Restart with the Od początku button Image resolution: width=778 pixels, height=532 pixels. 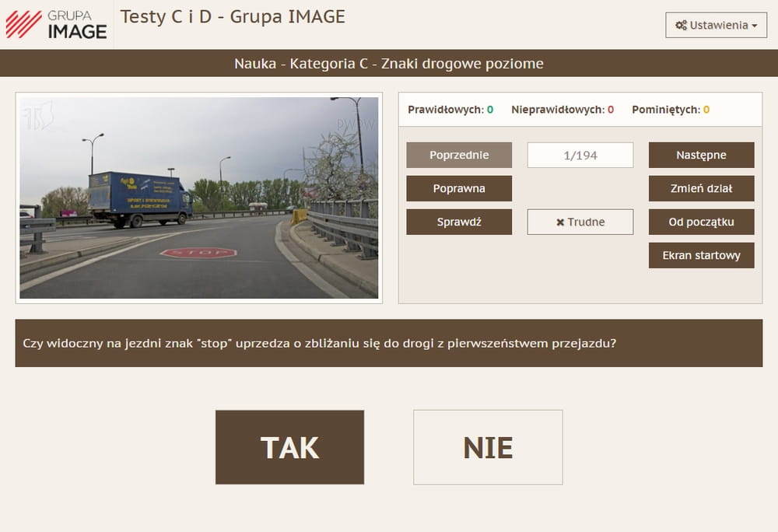701,222
